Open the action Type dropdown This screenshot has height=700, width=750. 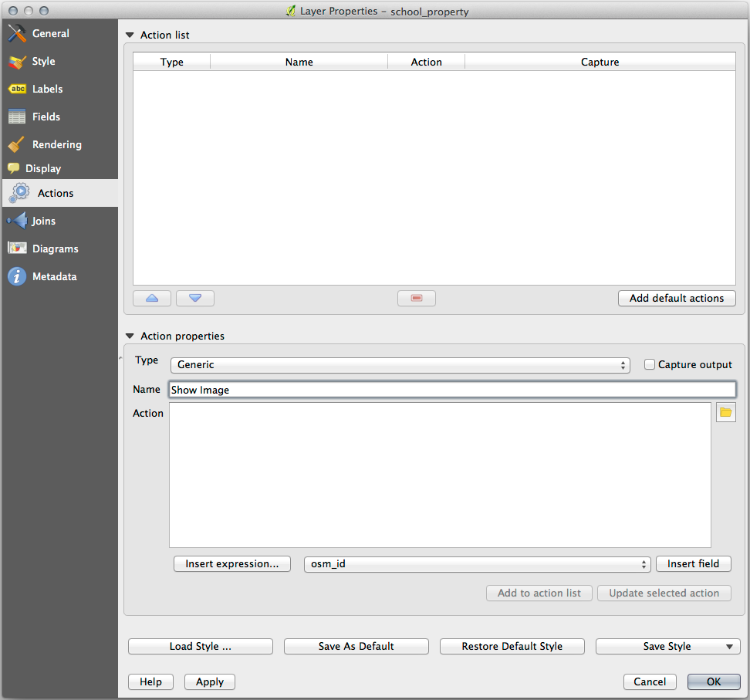[400, 365]
